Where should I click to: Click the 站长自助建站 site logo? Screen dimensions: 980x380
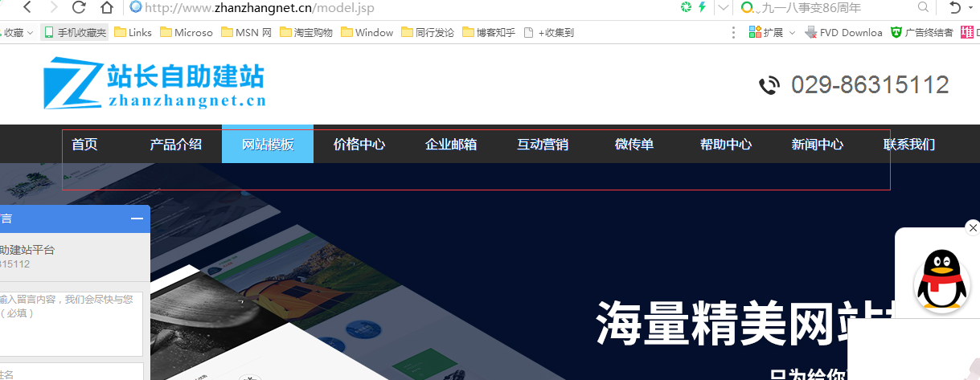click(x=154, y=83)
